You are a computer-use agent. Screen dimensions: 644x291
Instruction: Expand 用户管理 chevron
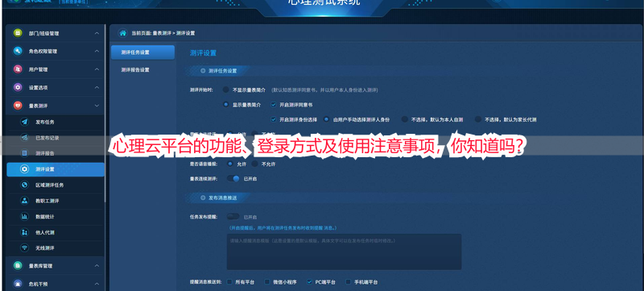coord(97,69)
